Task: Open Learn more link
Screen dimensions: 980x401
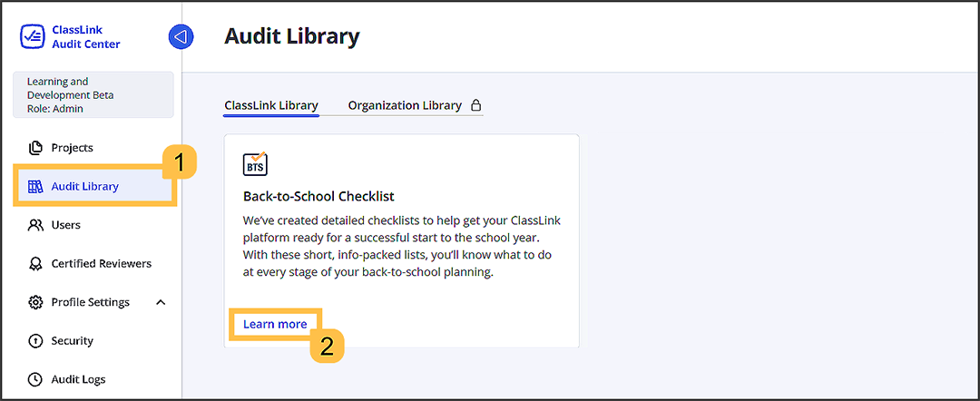Action: tap(274, 324)
